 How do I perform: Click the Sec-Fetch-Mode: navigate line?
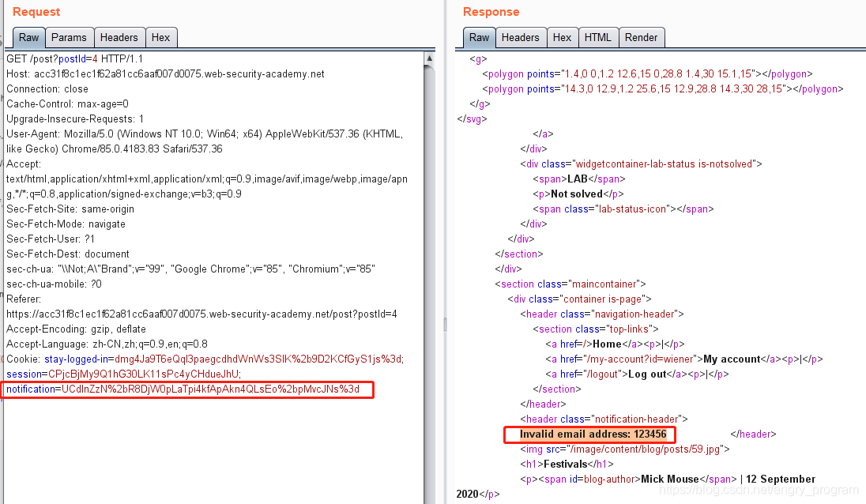(x=66, y=224)
